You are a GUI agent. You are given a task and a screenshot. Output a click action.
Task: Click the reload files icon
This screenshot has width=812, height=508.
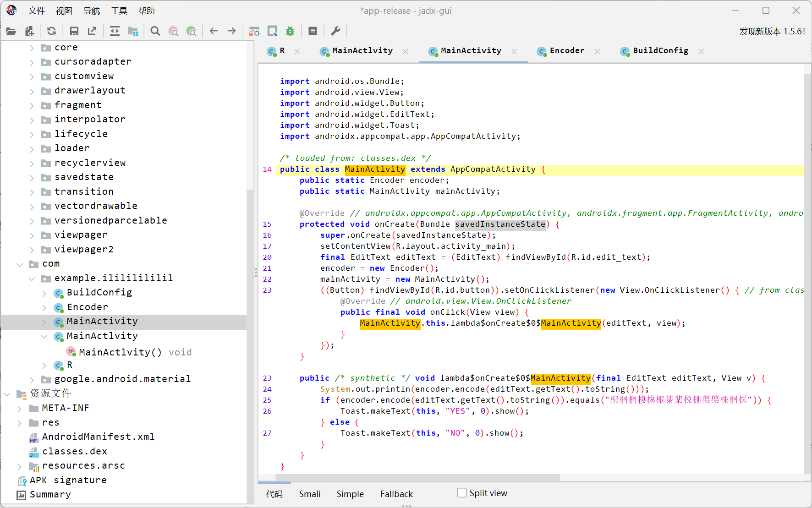coord(51,31)
